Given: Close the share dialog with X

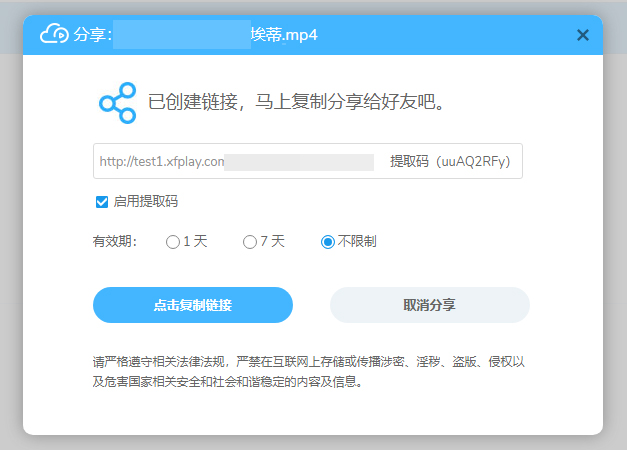Looking at the screenshot, I should click(x=583, y=35).
